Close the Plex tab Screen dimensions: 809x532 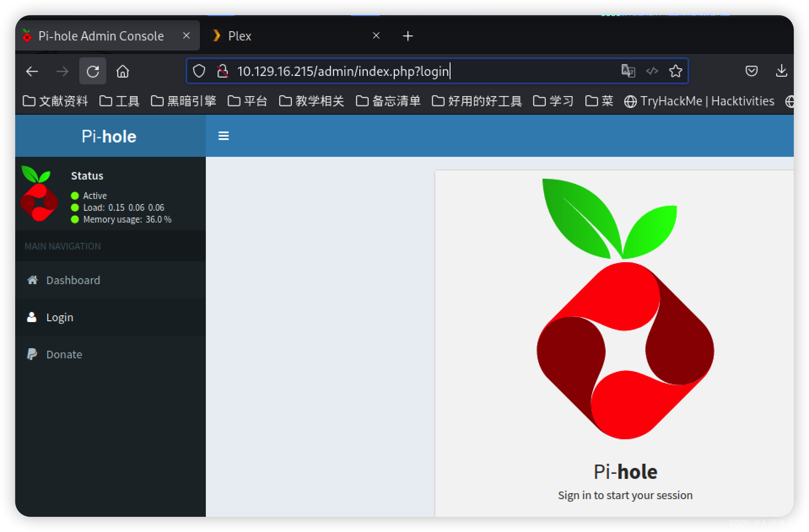[x=376, y=36]
